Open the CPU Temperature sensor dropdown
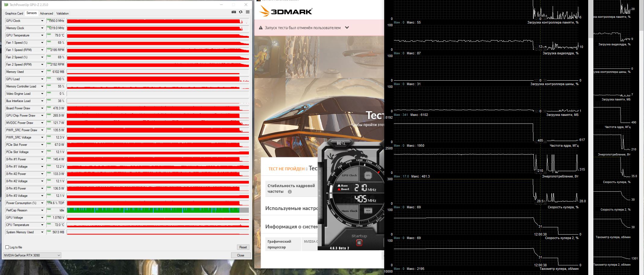 click(x=42, y=225)
